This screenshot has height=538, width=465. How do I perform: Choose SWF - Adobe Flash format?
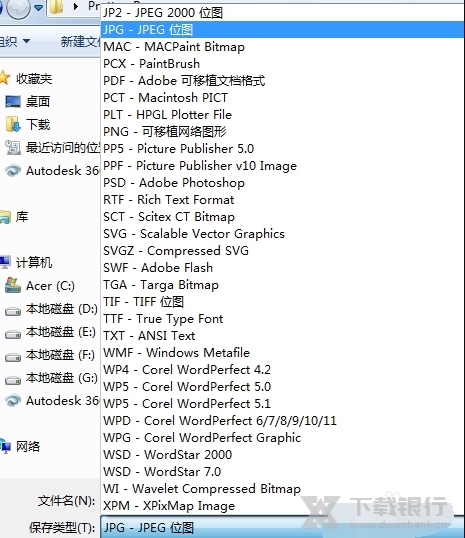click(x=282, y=268)
